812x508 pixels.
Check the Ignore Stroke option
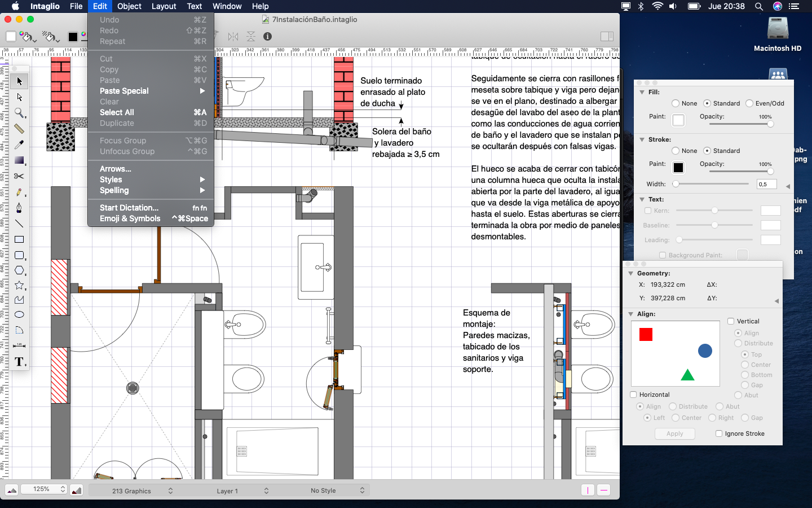pyautogui.click(x=719, y=433)
